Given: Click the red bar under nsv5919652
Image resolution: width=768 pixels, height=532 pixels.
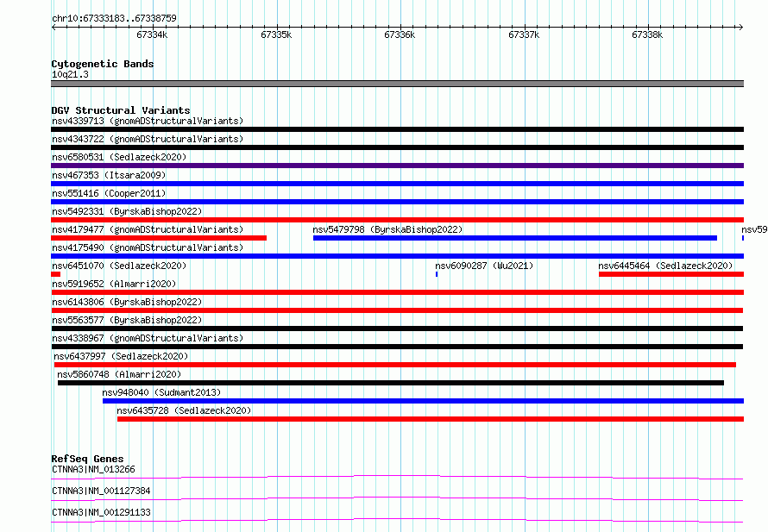Looking at the screenshot, I should click(x=397, y=292).
